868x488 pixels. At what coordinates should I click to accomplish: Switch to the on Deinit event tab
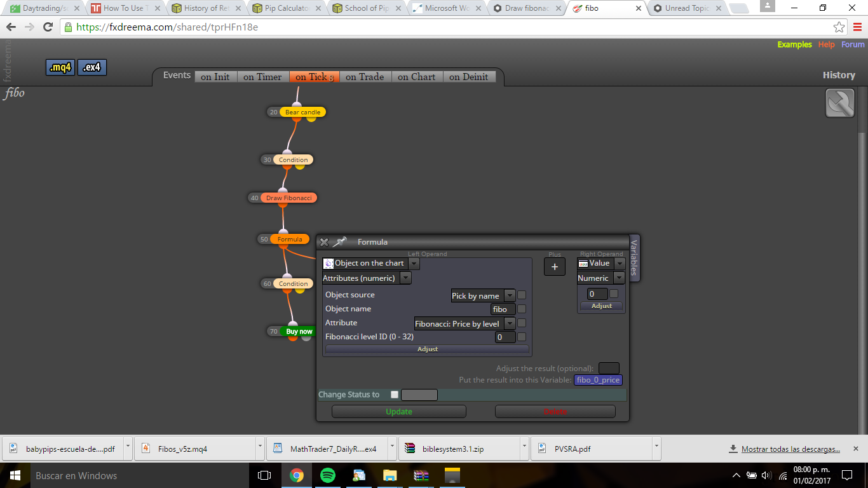(x=469, y=77)
